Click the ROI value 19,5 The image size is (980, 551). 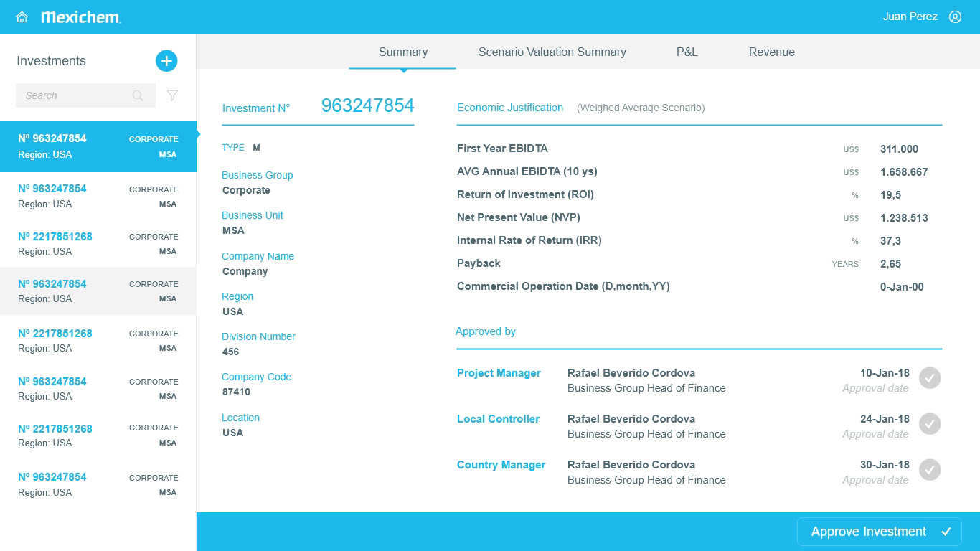[x=890, y=195]
